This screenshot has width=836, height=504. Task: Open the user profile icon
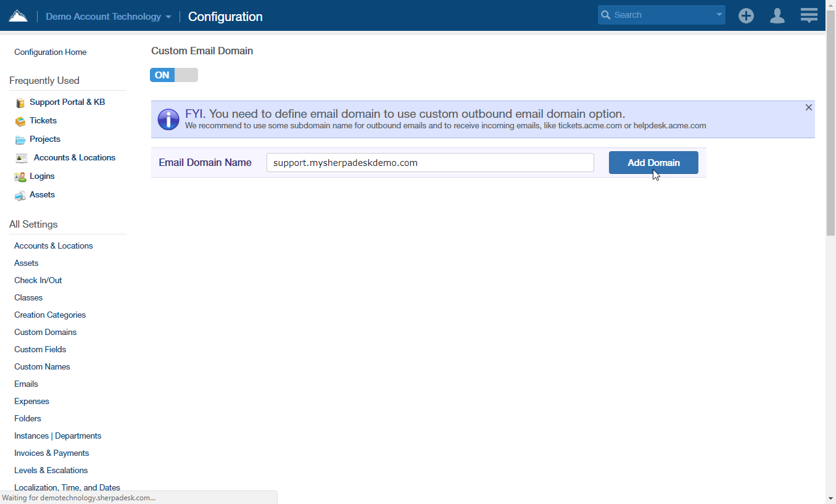777,16
